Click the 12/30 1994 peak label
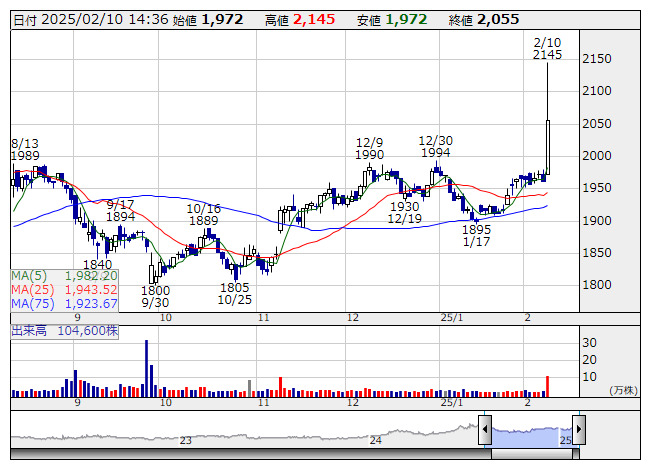 pyautogui.click(x=435, y=147)
